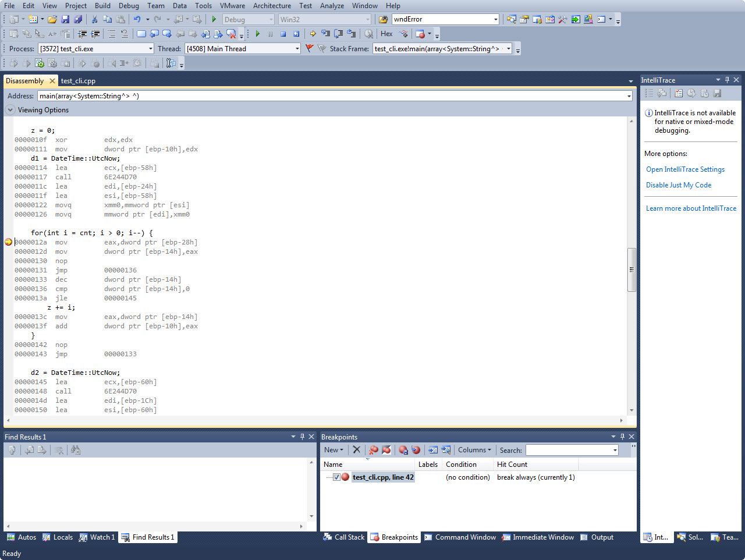Open the Architecture menu
Screen dimensions: 745x560
click(x=272, y=6)
